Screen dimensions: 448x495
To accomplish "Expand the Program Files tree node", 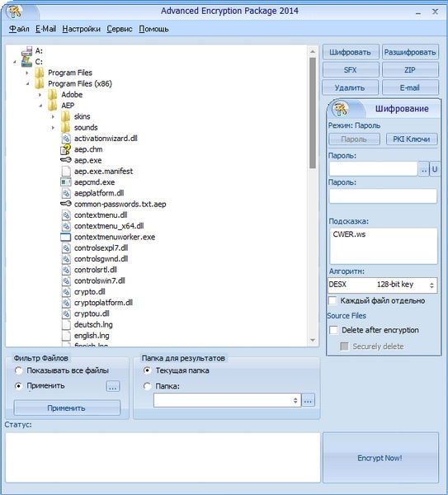I will point(27,73).
